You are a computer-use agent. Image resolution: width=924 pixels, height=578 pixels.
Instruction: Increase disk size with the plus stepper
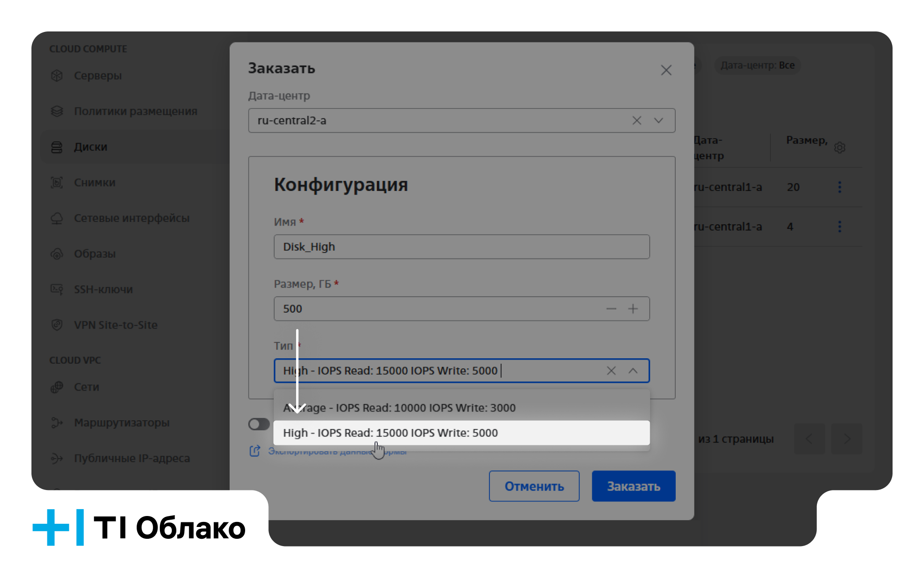[x=633, y=309]
